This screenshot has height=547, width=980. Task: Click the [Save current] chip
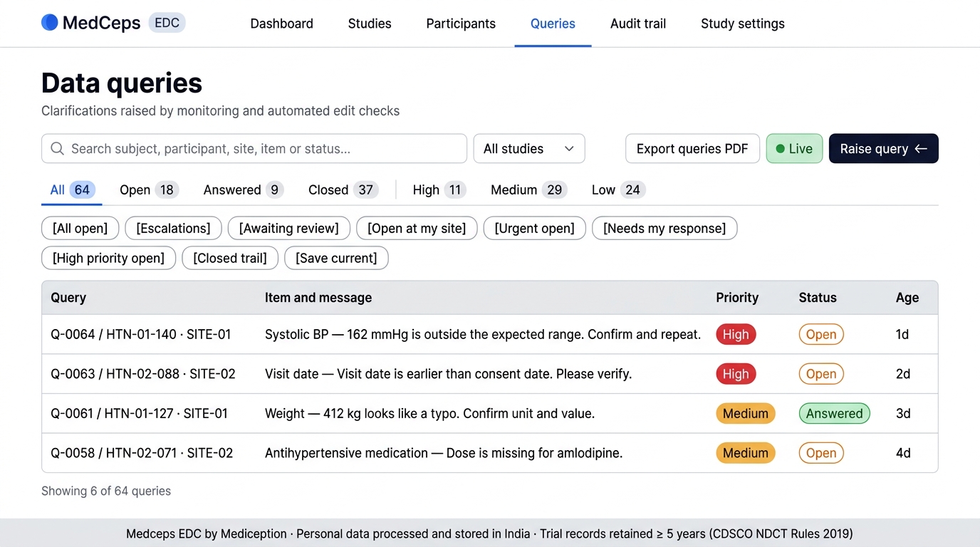336,259
